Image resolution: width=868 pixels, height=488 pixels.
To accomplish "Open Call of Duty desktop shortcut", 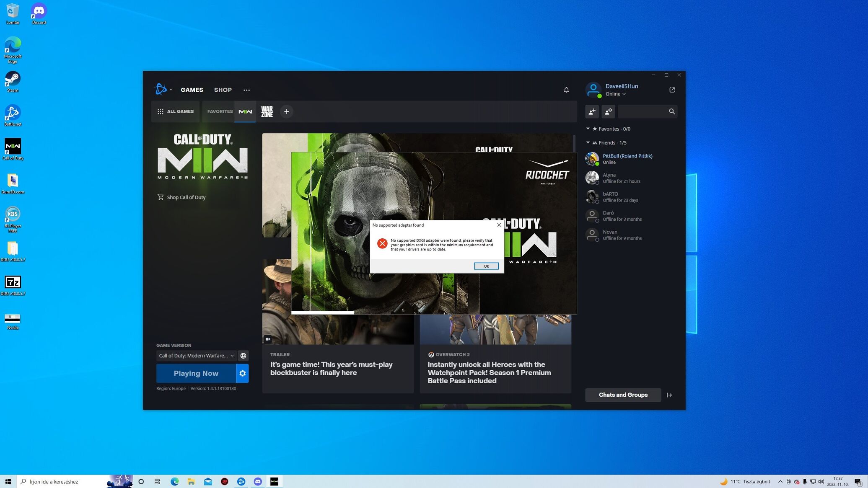I will [x=13, y=150].
